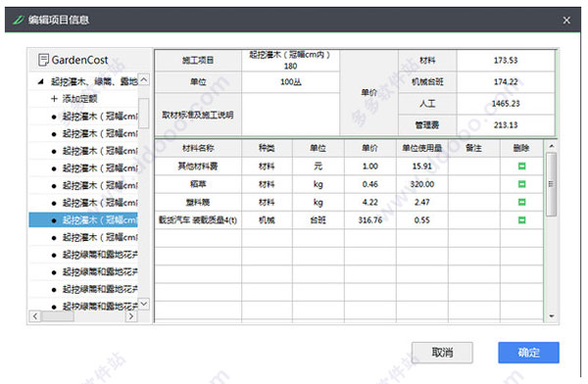Viewport: 588px width, 384px height.
Task: Click the 添加定额 plus icon
Action: click(x=54, y=99)
